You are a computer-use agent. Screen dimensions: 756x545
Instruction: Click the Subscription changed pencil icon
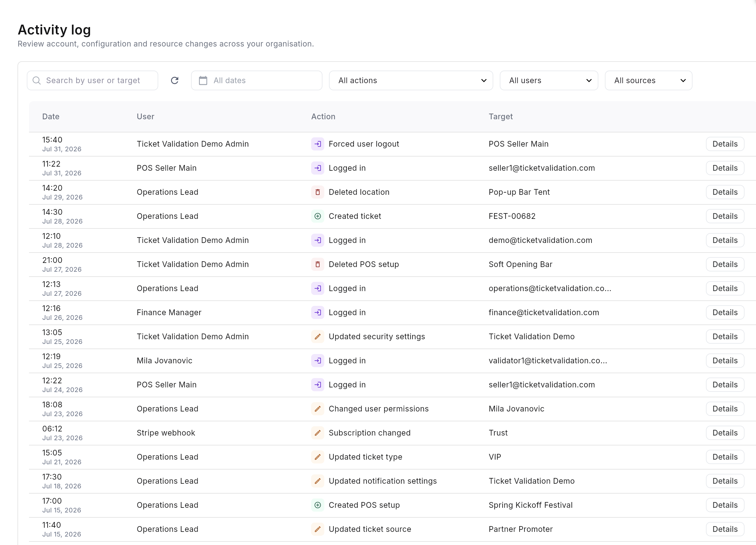(x=318, y=433)
